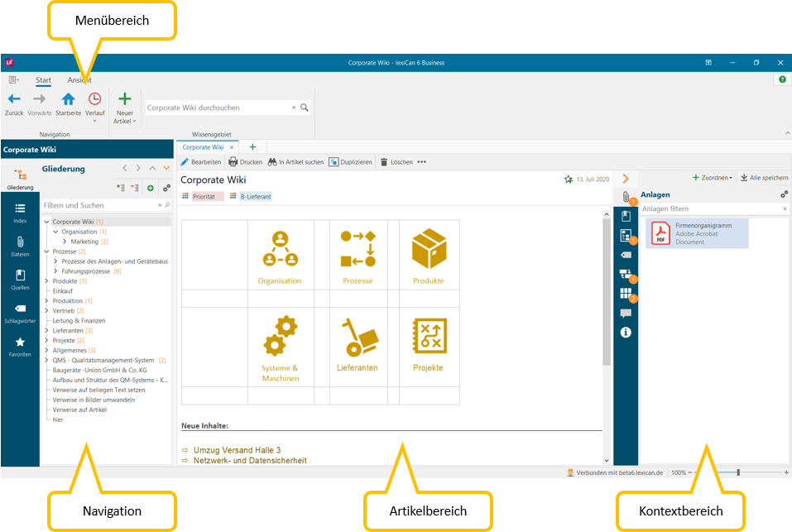This screenshot has height=532, width=792.
Task: Select the Corporate Wiki article tab
Action: click(203, 147)
